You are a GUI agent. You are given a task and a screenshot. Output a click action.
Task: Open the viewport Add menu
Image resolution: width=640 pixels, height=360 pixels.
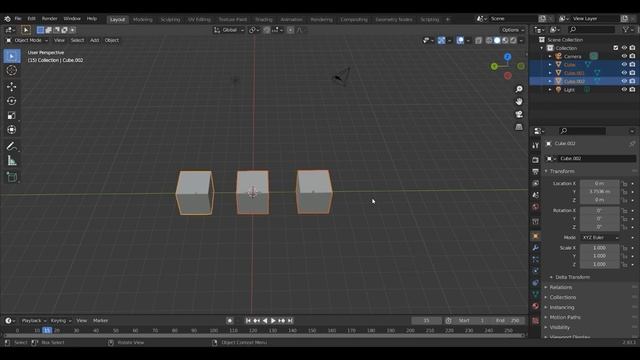pos(94,40)
